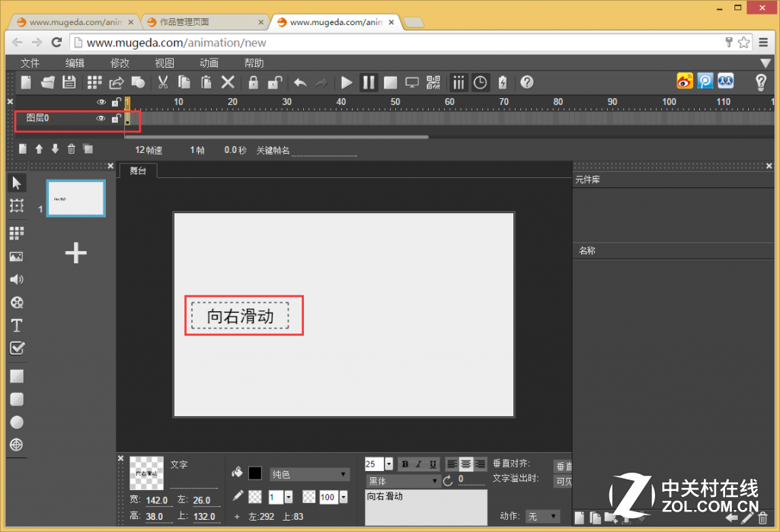Select the arrow selection tool
The image size is (780, 532).
(17, 183)
